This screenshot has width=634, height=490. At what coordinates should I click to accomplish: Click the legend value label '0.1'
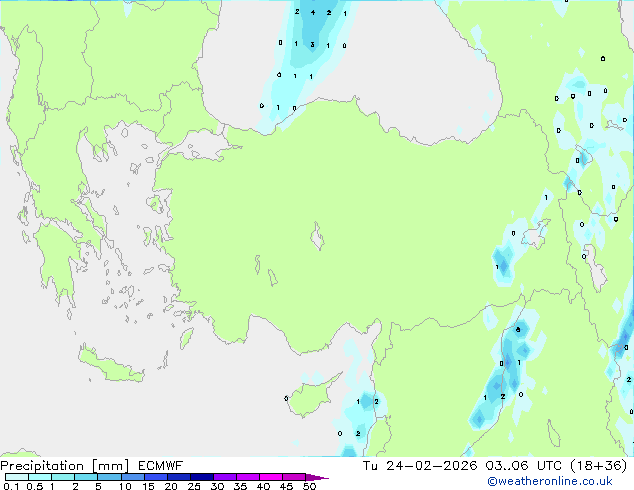(x=11, y=486)
